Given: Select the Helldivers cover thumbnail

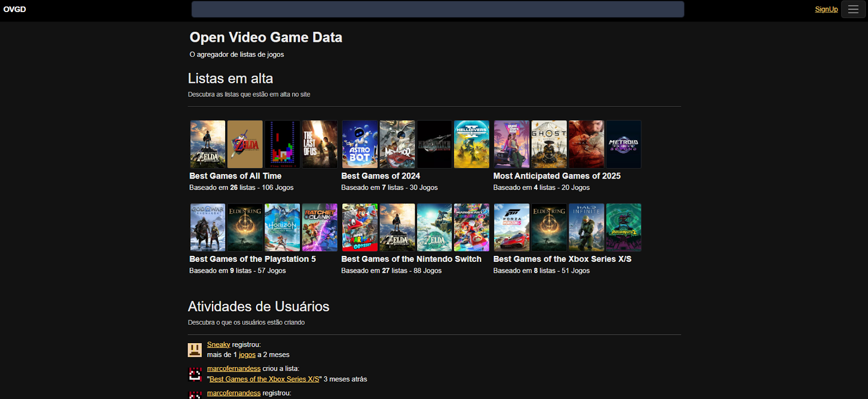Looking at the screenshot, I should (x=472, y=144).
